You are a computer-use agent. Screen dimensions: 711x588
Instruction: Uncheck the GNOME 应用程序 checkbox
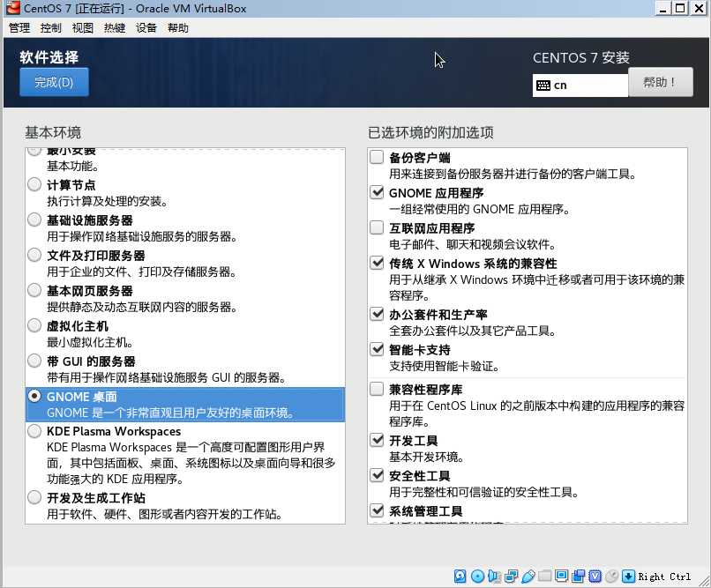tap(377, 192)
